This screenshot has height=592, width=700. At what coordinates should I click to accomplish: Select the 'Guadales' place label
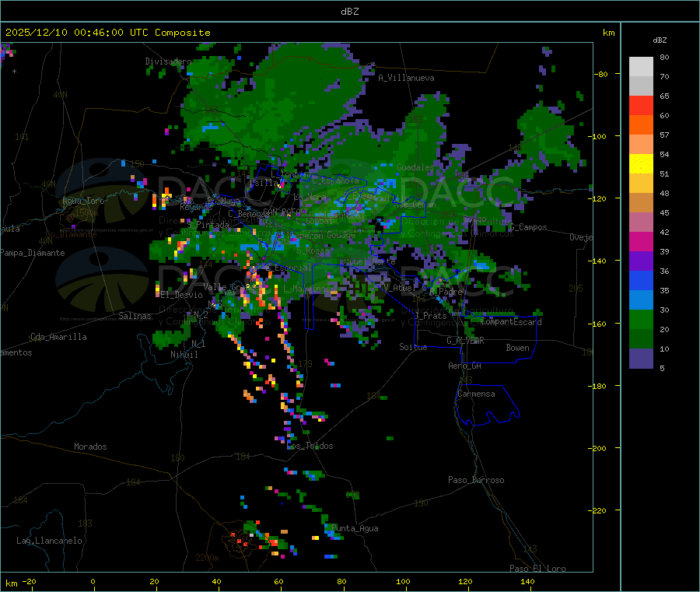[x=415, y=167]
